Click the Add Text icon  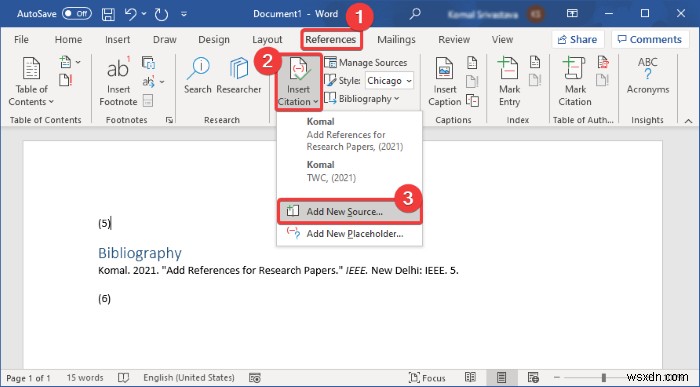tap(66, 62)
